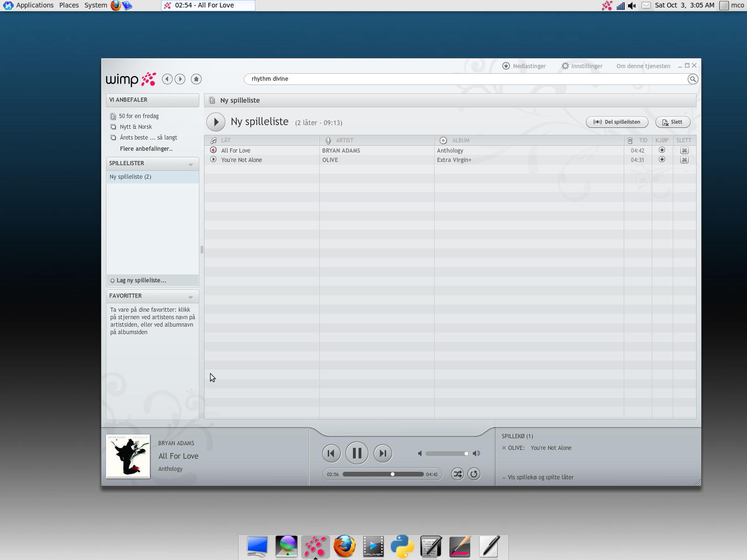
Task: Click the mail envelope icon in system tray
Action: 646,6
